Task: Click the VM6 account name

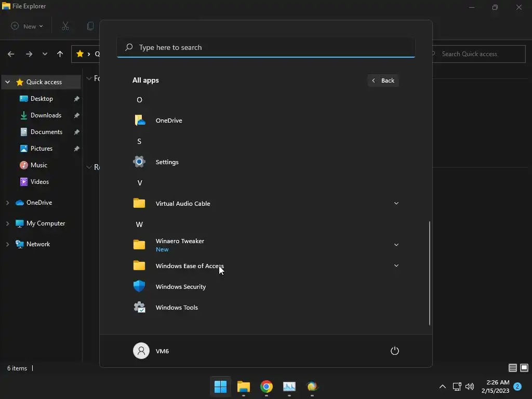Action: coord(162,351)
